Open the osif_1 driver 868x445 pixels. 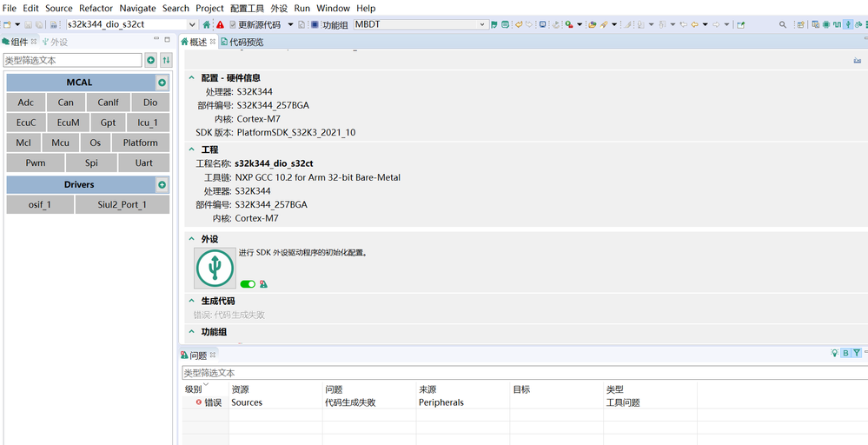tap(40, 204)
